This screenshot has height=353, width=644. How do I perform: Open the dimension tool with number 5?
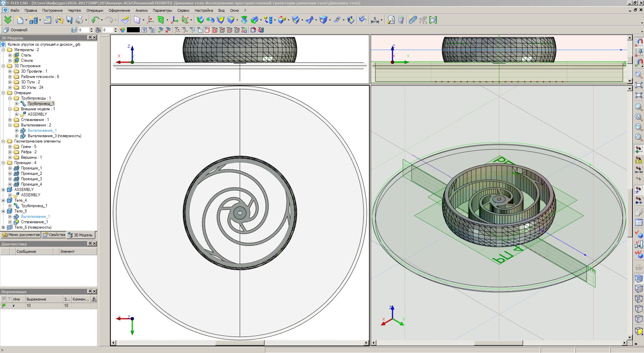375,20
